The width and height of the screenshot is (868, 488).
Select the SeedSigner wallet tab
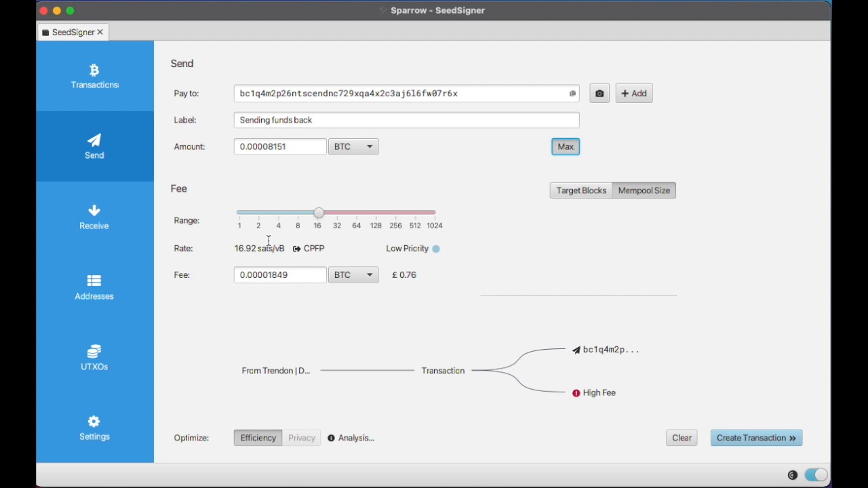pos(72,33)
